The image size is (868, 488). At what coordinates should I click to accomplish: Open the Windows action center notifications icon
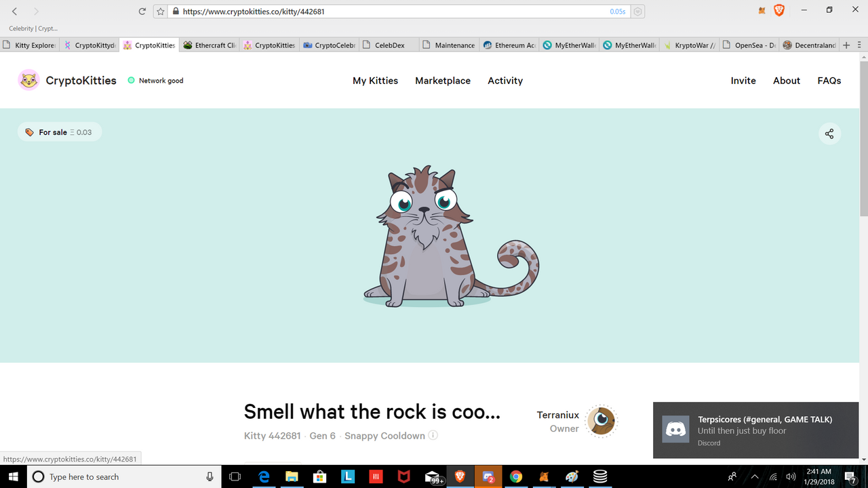851,476
